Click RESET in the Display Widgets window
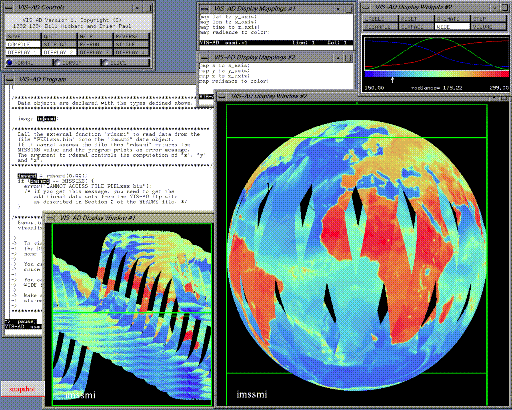512x410 pixels. (x=416, y=19)
